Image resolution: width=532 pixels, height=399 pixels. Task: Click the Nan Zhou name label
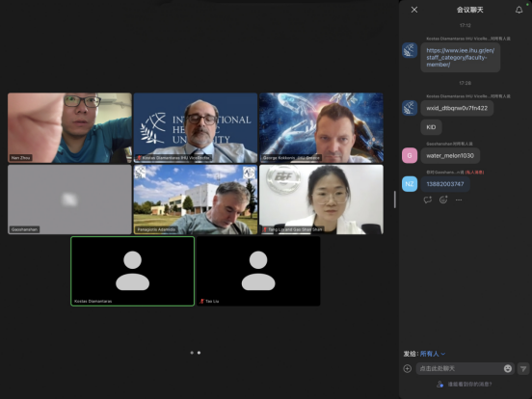click(20, 158)
